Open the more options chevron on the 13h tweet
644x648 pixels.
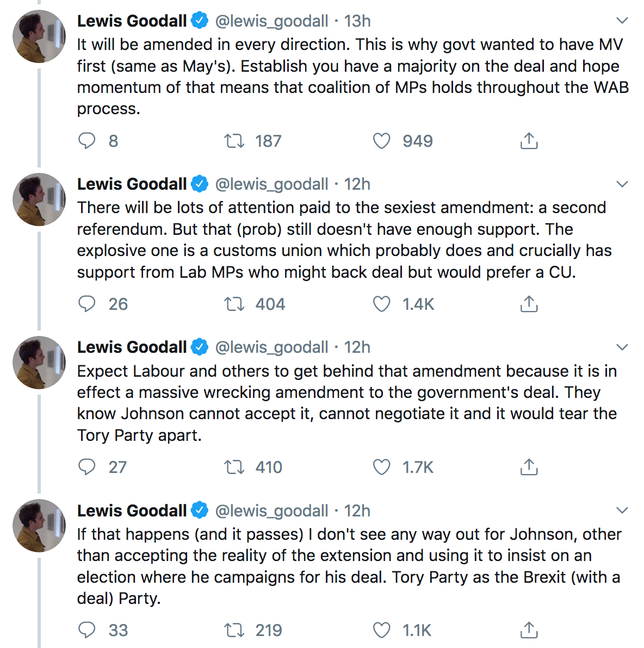point(622,21)
